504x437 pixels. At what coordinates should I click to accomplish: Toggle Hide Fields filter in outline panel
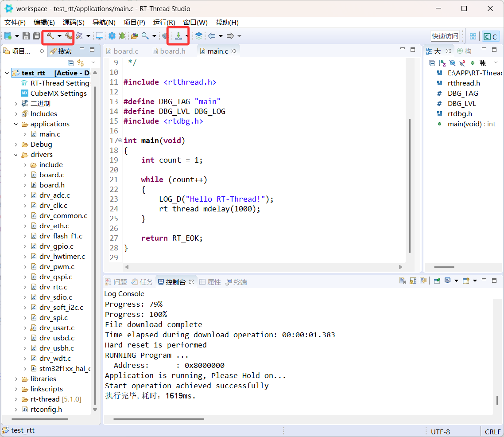point(452,63)
